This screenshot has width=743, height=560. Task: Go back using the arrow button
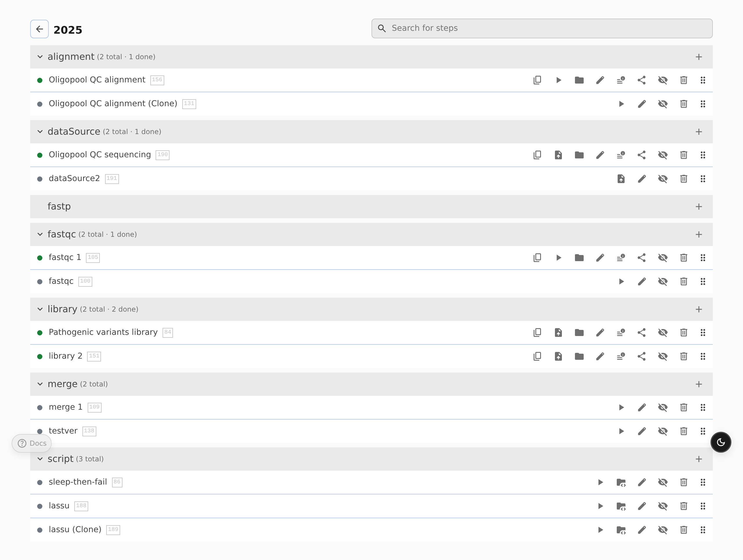[39, 29]
